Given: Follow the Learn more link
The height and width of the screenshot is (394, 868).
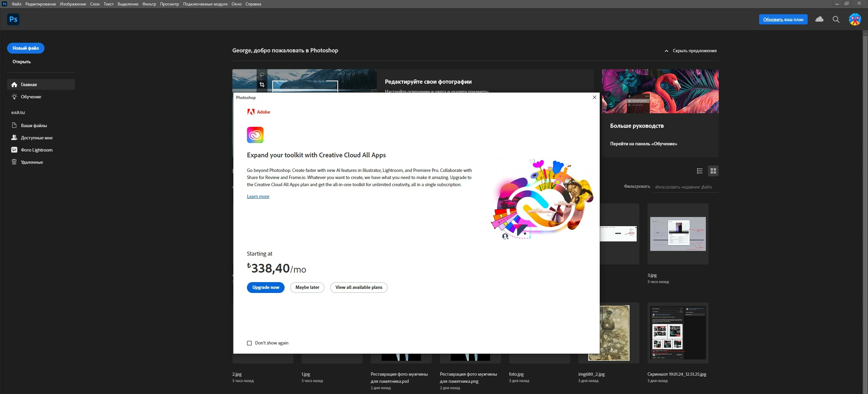Looking at the screenshot, I should click(258, 196).
